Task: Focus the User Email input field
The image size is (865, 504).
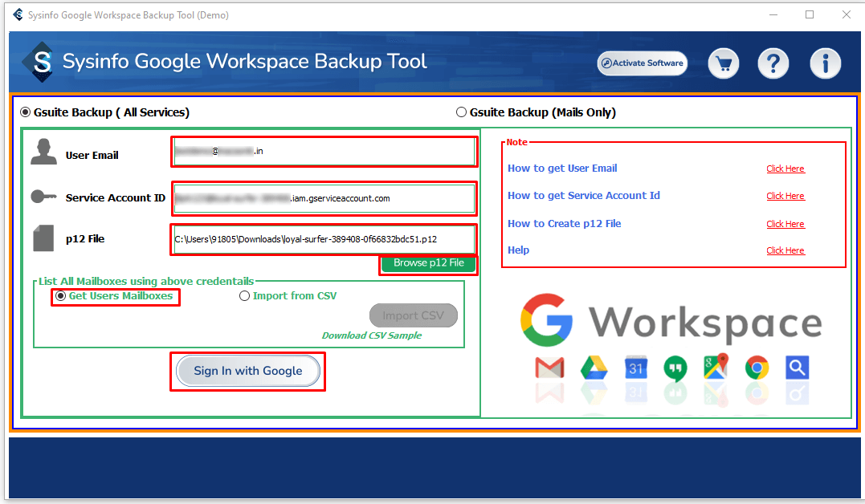Action: point(324,151)
